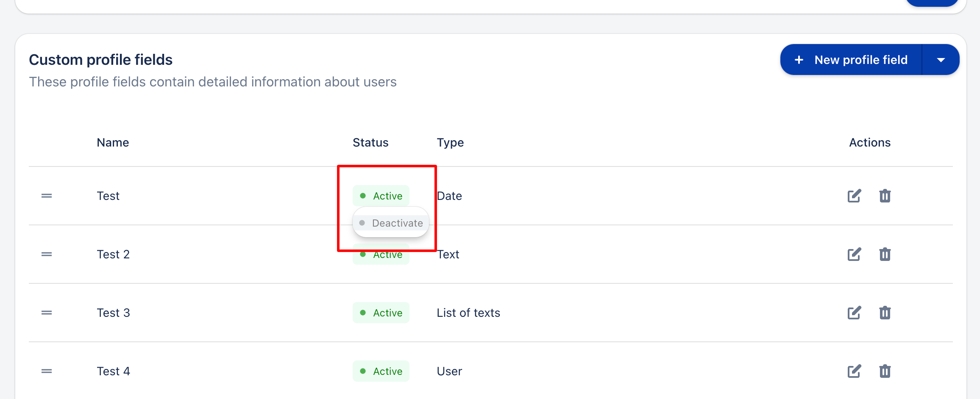Click the delete icon for Test 3
This screenshot has width=980, height=399.
[885, 313]
